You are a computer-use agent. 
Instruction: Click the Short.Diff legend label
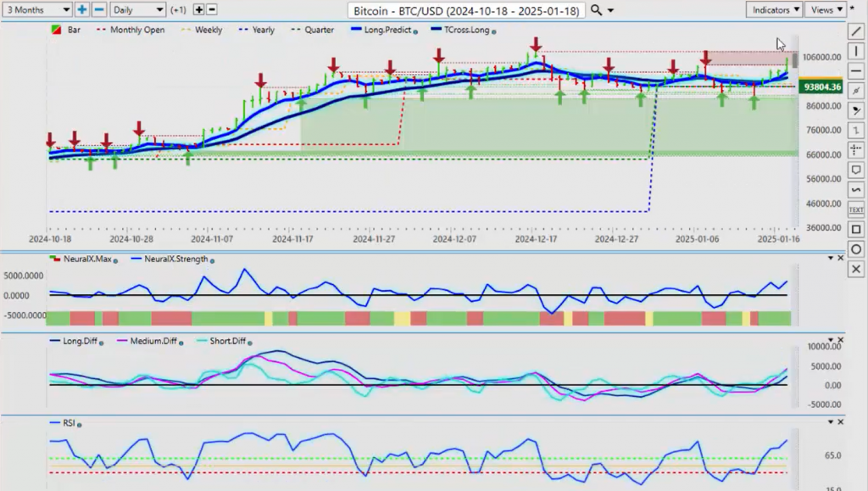point(227,341)
